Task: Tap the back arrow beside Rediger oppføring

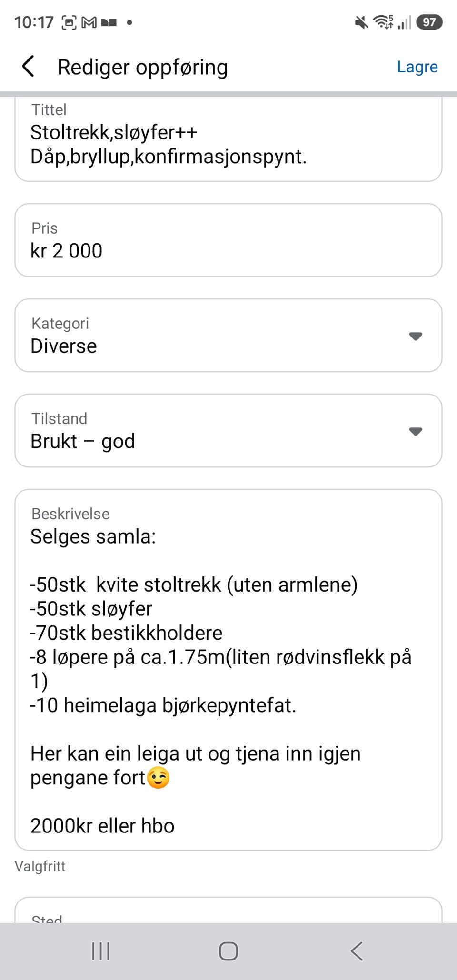Action: pos(29,66)
